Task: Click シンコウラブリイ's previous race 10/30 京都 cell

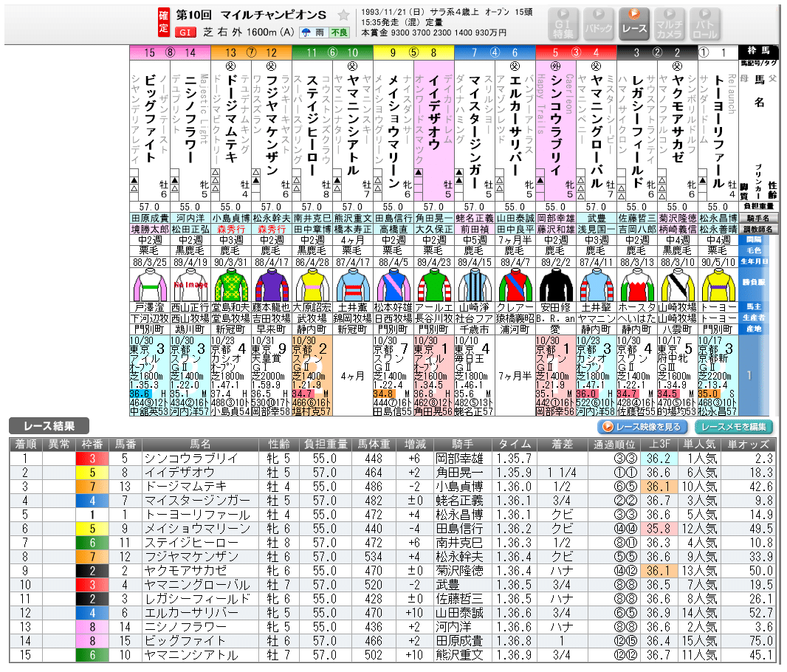Action: pyautogui.click(x=556, y=376)
